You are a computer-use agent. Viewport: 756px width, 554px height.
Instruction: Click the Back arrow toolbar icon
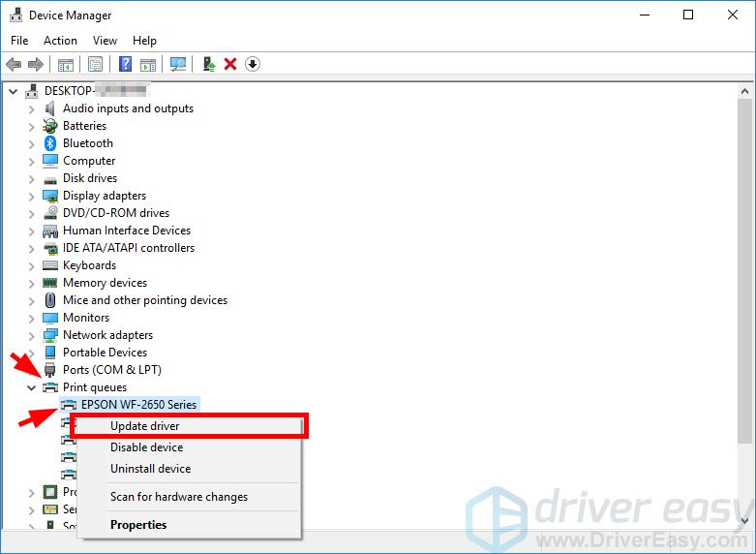pyautogui.click(x=14, y=64)
